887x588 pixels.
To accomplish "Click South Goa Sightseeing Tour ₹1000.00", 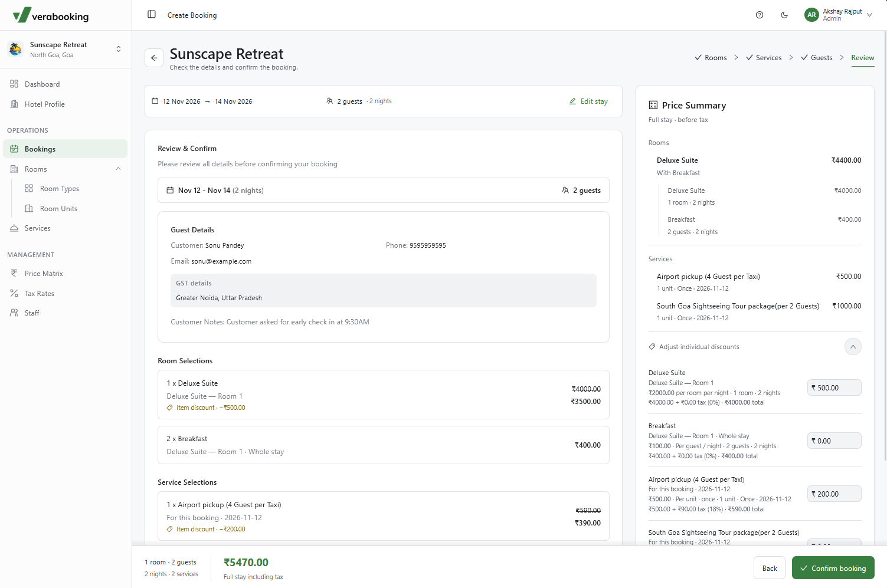I will pos(847,306).
